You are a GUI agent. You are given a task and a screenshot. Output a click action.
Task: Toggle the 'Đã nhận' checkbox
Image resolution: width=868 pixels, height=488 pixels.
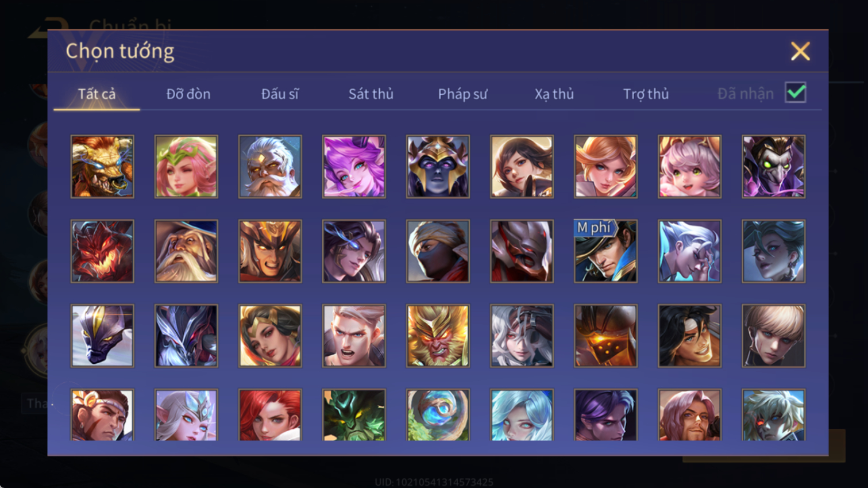pos(796,93)
